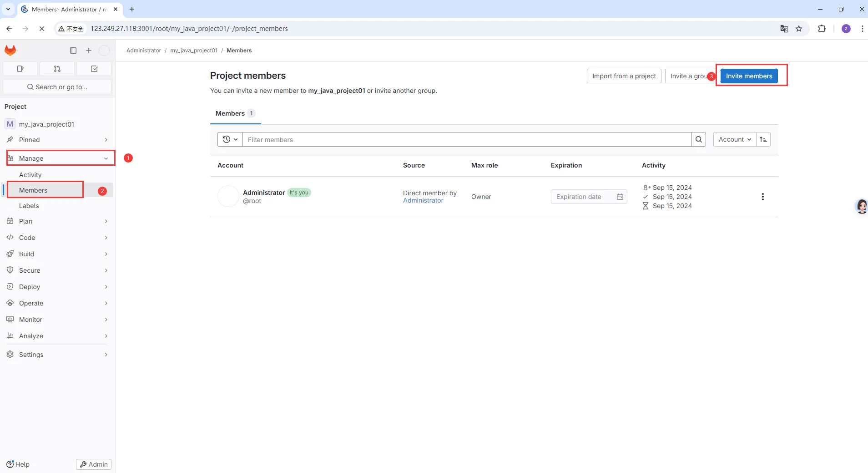The image size is (868, 473).
Task: Expand the Code section
Action: pyautogui.click(x=57, y=238)
